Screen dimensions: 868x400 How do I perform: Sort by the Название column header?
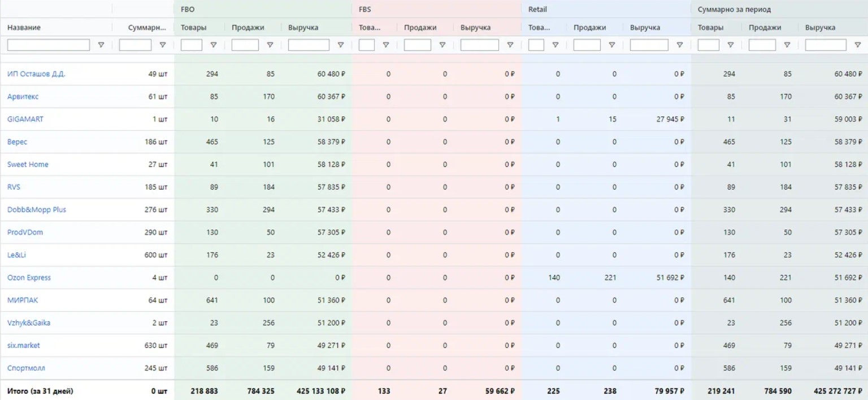(24, 28)
